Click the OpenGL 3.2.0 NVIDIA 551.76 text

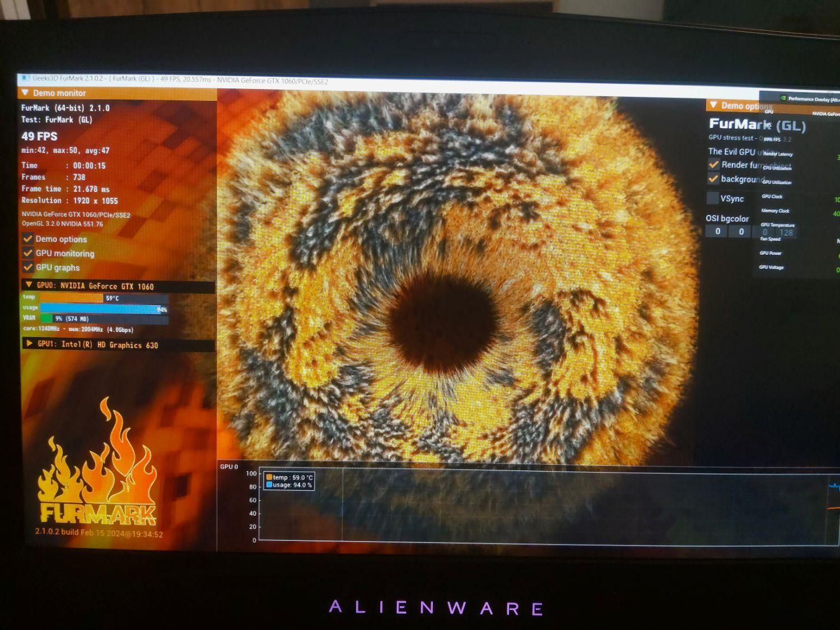click(63, 223)
